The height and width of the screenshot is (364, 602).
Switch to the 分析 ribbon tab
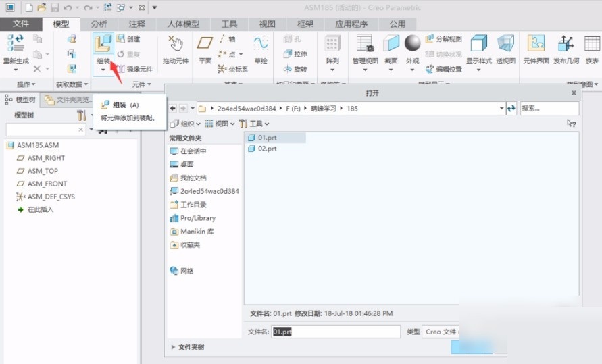(99, 24)
